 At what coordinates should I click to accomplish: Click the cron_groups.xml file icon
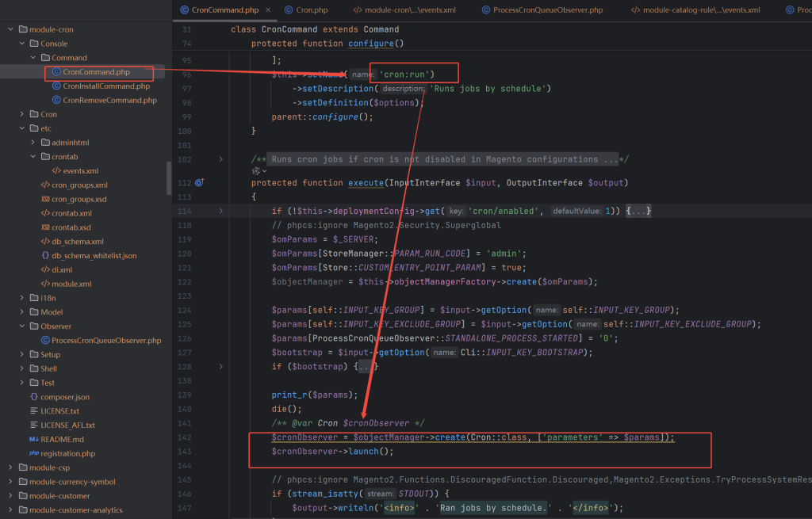pos(45,185)
